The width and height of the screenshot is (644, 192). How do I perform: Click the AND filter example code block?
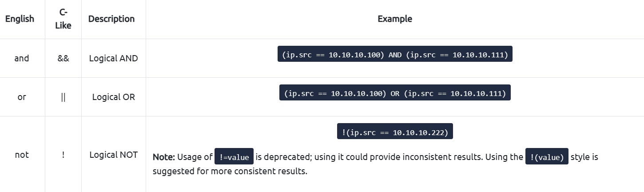pyautogui.click(x=395, y=54)
